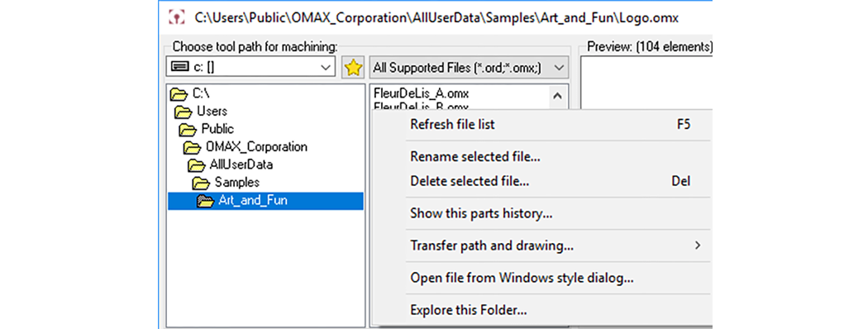Click the file list scroll up arrow
The image size is (868, 329).
coord(557,95)
